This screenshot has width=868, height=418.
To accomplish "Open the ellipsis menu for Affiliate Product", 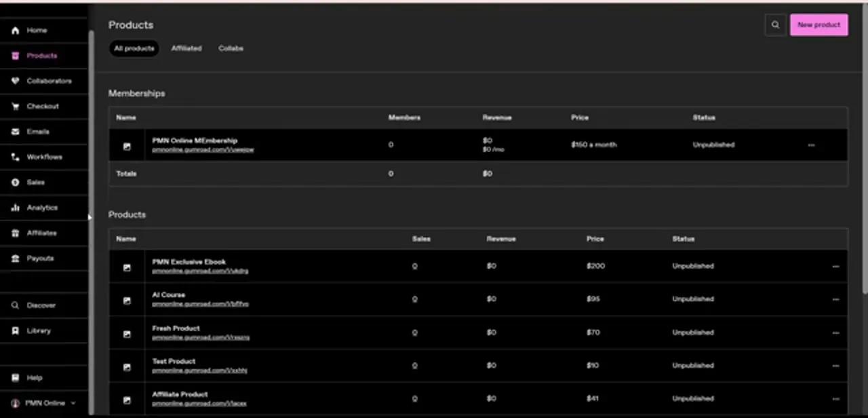I will coord(835,399).
